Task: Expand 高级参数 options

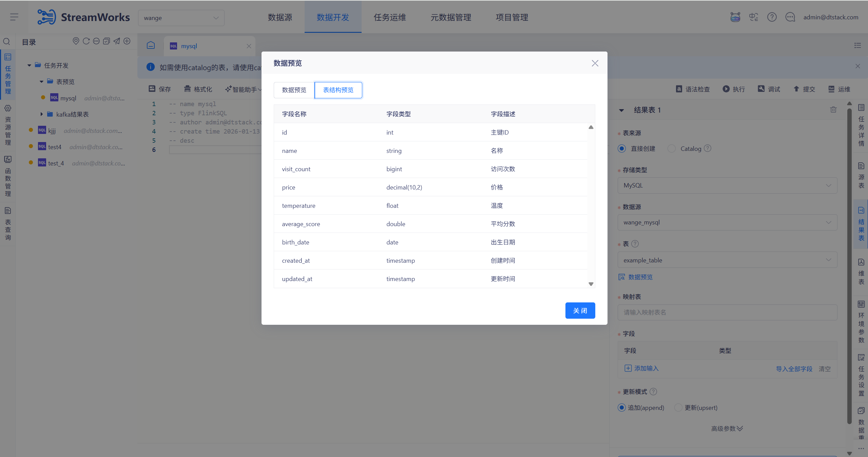Action: [x=727, y=429]
